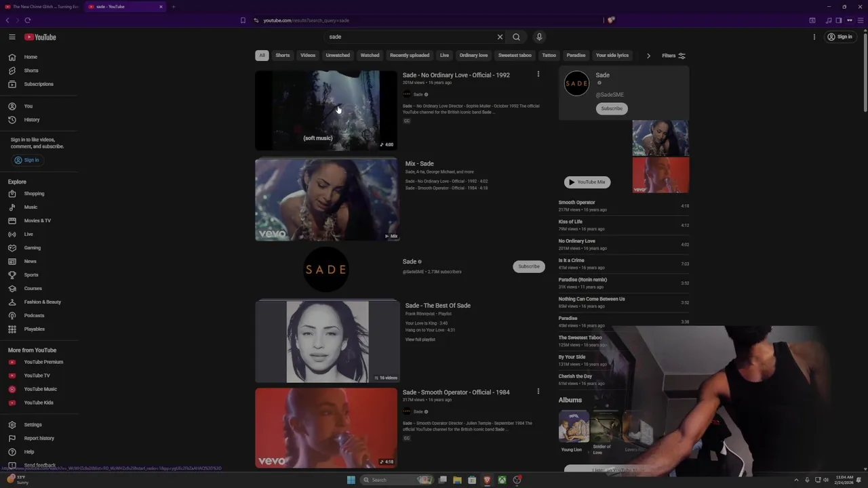Screen dimensions: 868x488
Task: Select the Watched filter chip
Action: point(370,56)
